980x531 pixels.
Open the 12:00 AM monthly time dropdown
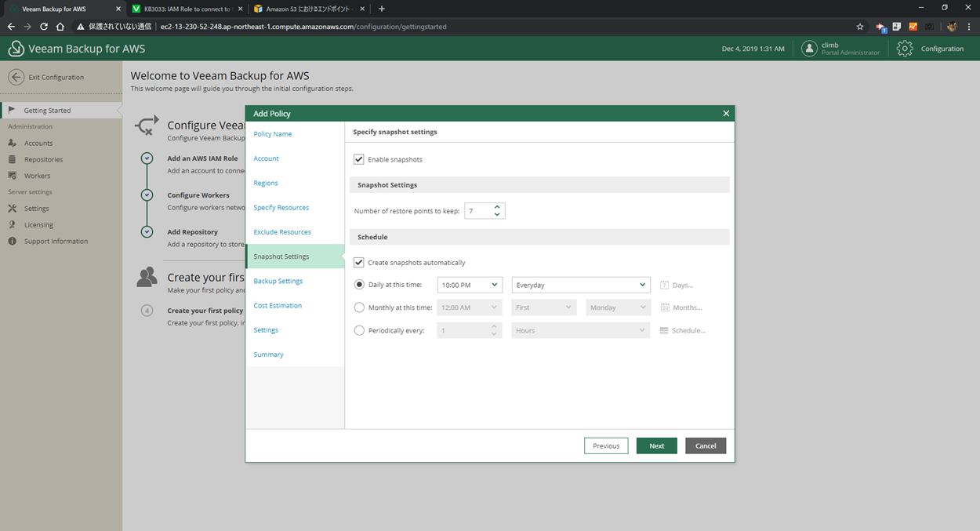[470, 307]
